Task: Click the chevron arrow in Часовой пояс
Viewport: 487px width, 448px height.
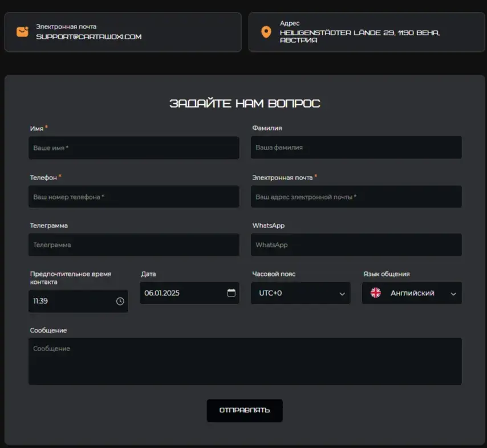Action: pos(342,294)
